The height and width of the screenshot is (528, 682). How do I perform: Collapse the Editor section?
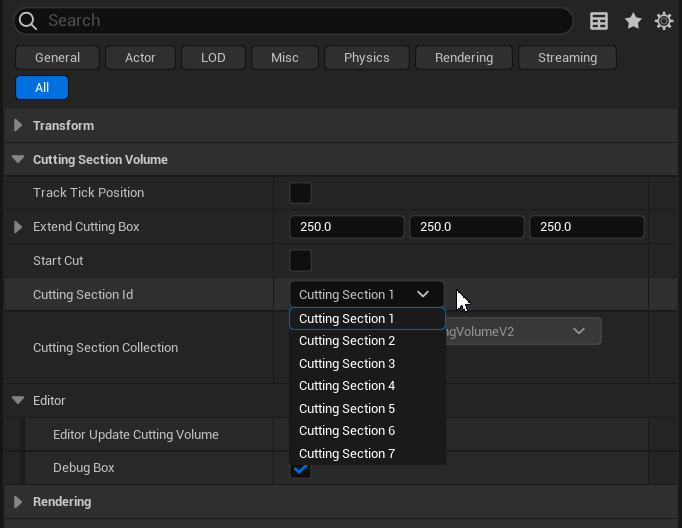(x=18, y=401)
